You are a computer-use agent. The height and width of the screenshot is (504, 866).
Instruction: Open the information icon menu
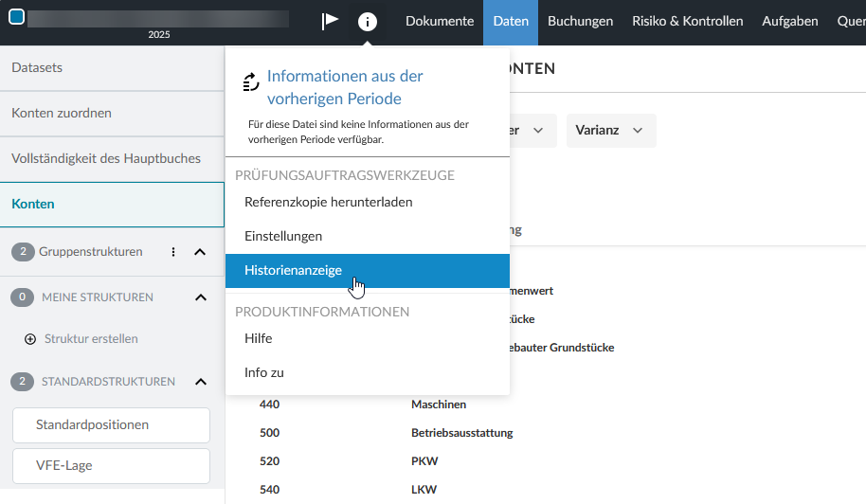pos(368,22)
